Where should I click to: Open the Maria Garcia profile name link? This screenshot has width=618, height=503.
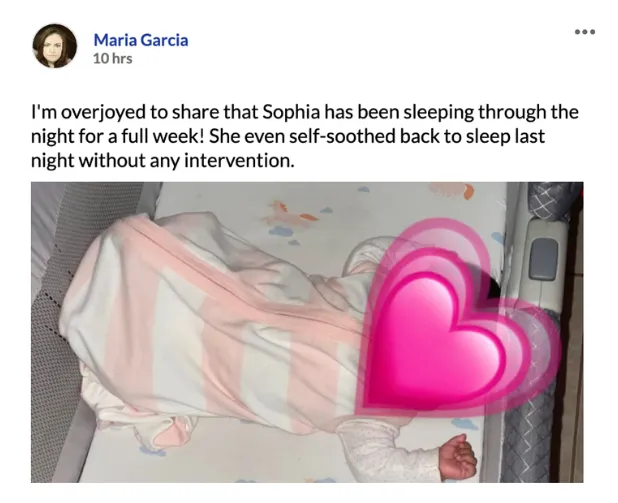(141, 40)
